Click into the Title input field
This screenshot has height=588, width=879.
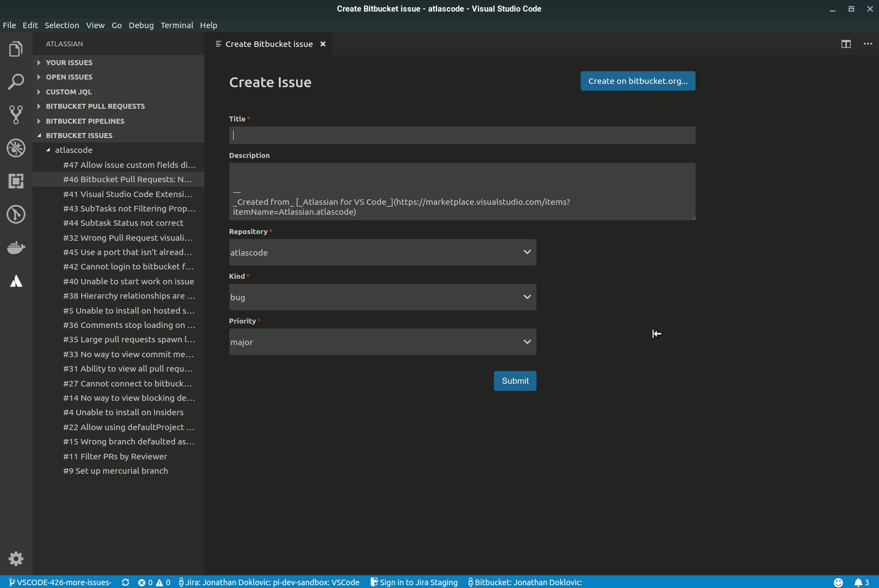click(462, 135)
